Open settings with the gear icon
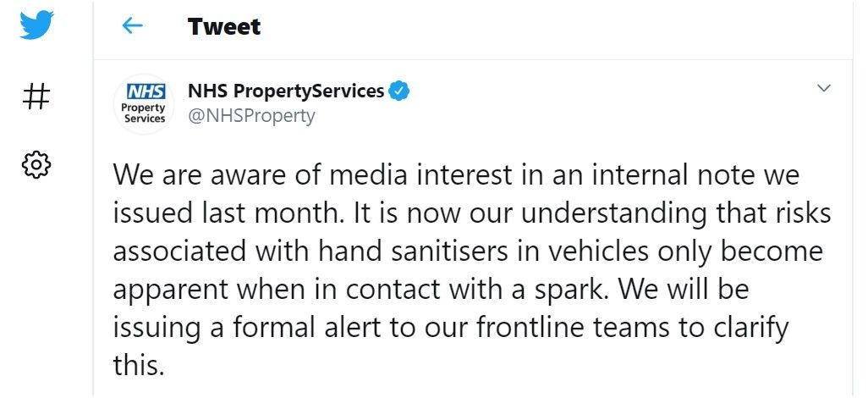 coord(36,164)
